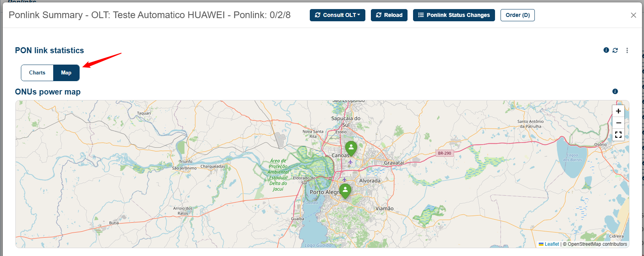Click the Gravataí label on map

(x=394, y=163)
